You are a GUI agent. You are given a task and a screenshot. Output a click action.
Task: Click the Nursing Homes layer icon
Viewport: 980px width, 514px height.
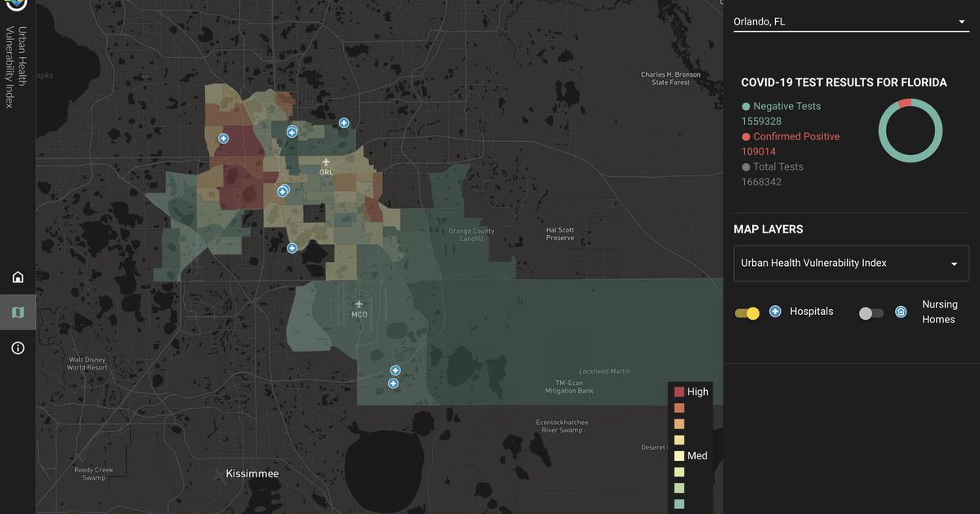[901, 312]
